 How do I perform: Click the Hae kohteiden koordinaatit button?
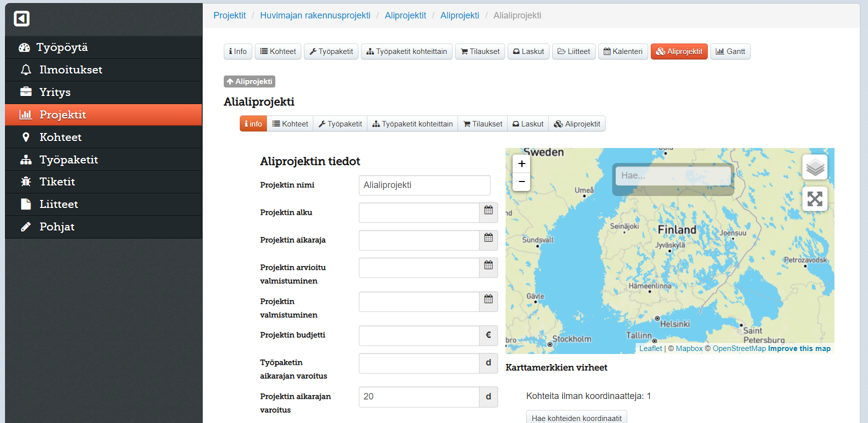point(576,418)
